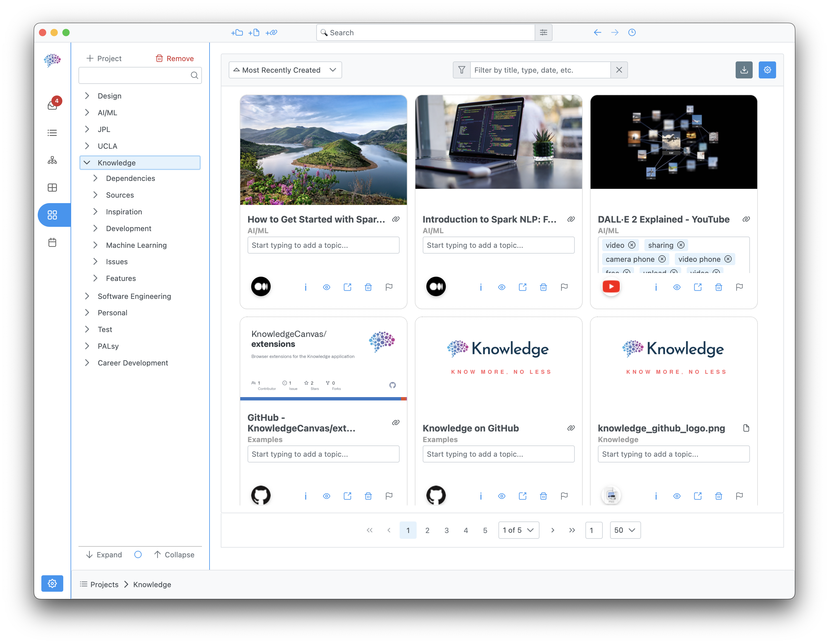829x644 pixels.
Task: Open the blue grid settings gear button
Action: 767,70
